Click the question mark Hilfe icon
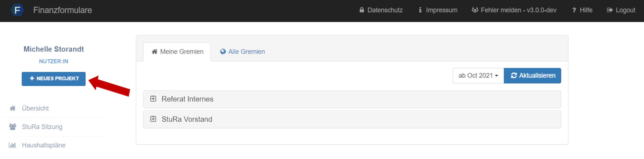The height and width of the screenshot is (159, 644). click(574, 10)
